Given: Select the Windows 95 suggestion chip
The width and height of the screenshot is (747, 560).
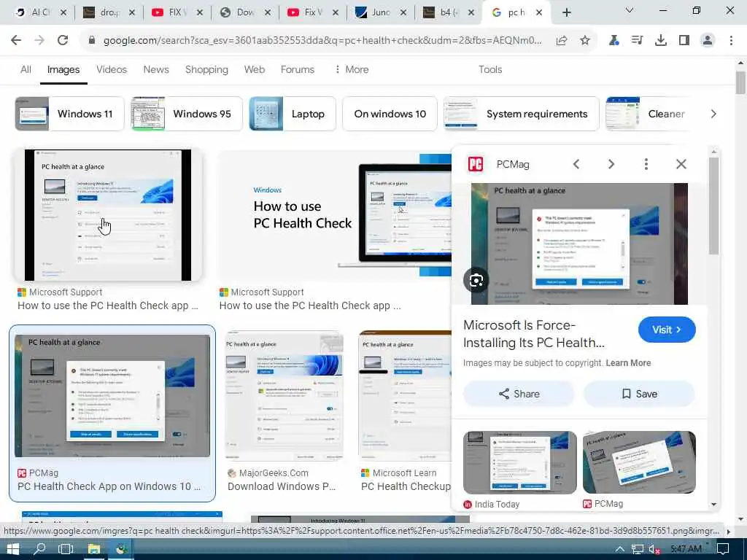Looking at the screenshot, I should tap(187, 114).
